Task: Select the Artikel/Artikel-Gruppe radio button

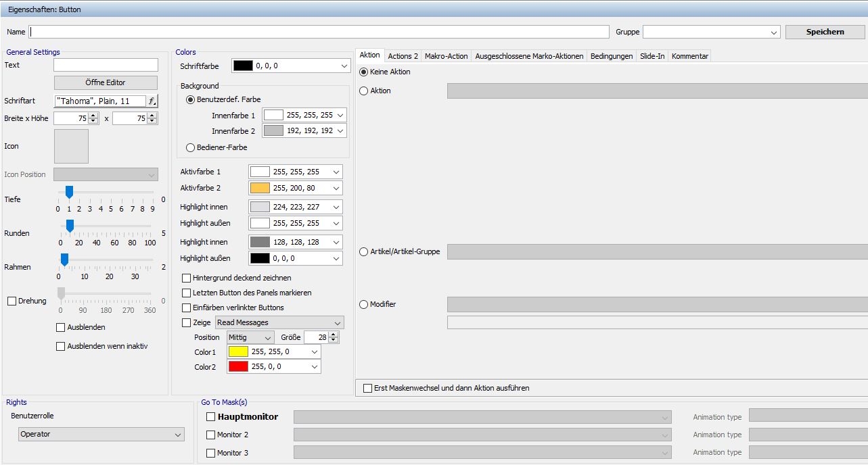Action: pos(364,251)
